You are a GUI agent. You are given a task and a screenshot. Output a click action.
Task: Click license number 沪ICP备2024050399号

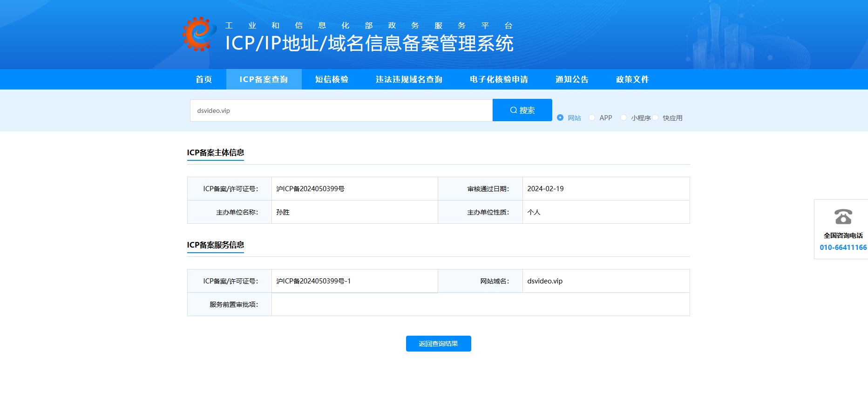click(311, 189)
